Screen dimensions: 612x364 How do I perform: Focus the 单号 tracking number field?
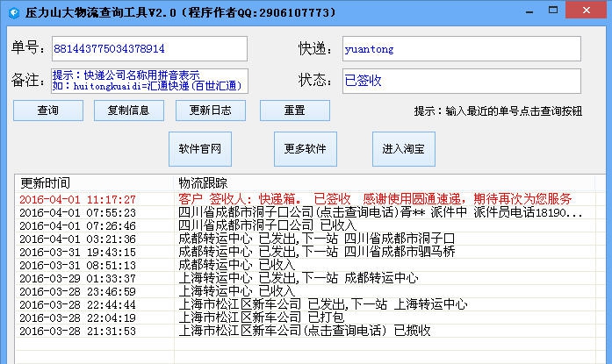pos(149,49)
